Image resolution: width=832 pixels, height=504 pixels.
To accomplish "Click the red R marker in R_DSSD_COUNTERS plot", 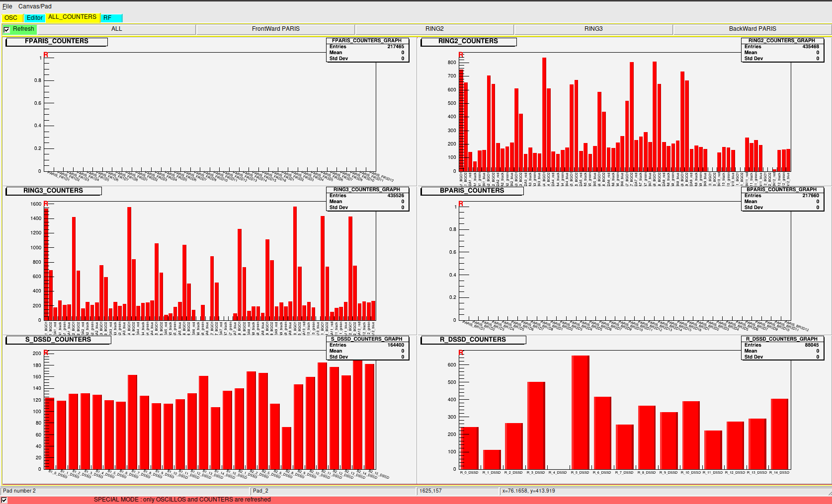I will 461,353.
